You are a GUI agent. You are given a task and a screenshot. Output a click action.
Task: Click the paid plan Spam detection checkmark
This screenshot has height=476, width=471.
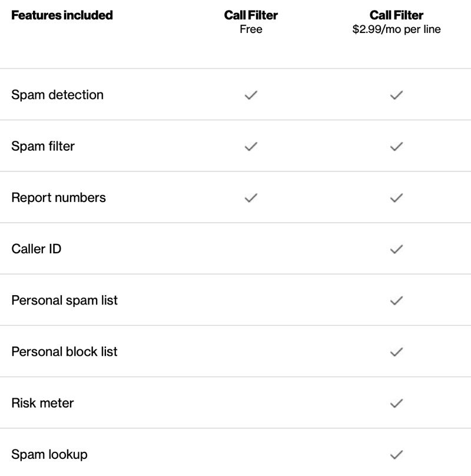point(396,95)
